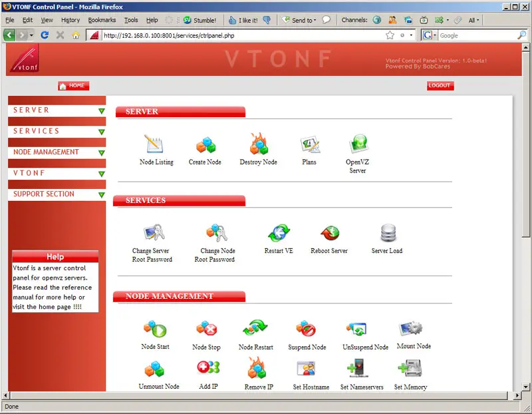Open the Plans icon
532x414 pixels.
(310, 144)
